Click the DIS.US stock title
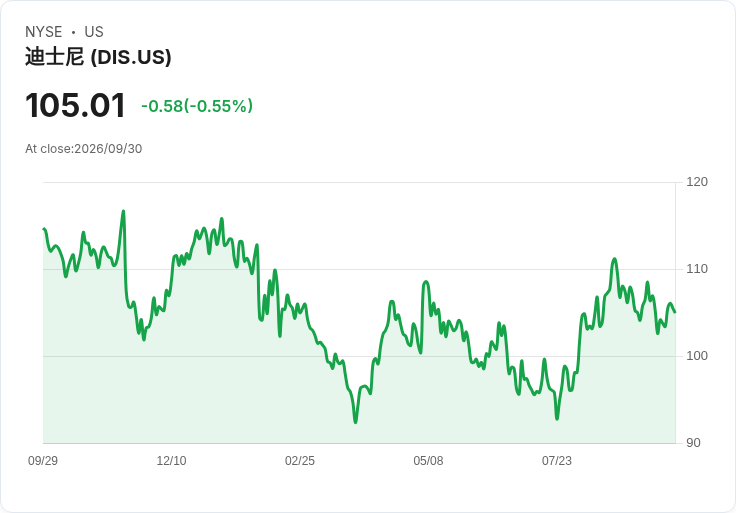Image resolution: width=736 pixels, height=513 pixels. [98, 57]
